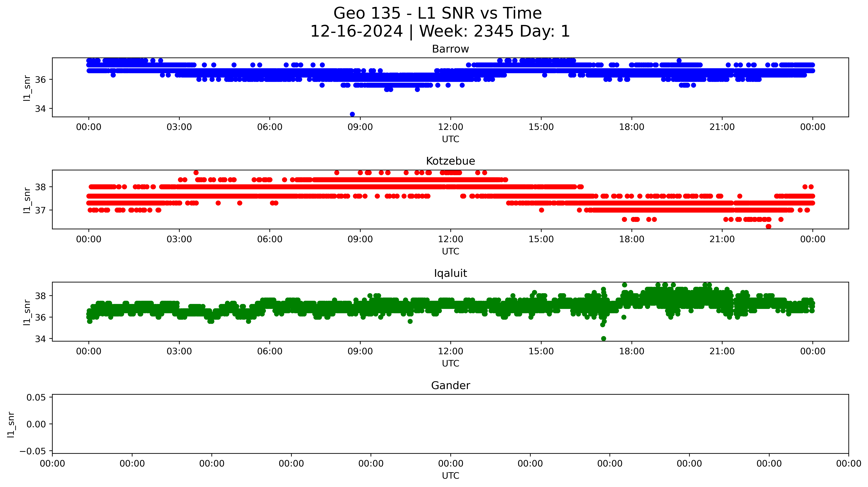Viewport: 868px width, 487px height.
Task: Click the 0.05 y-tick label in Gander plot
Action: pyautogui.click(x=36, y=397)
